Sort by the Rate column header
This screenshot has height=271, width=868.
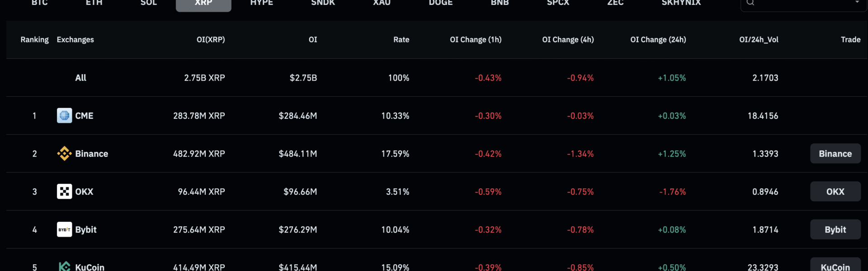(401, 40)
